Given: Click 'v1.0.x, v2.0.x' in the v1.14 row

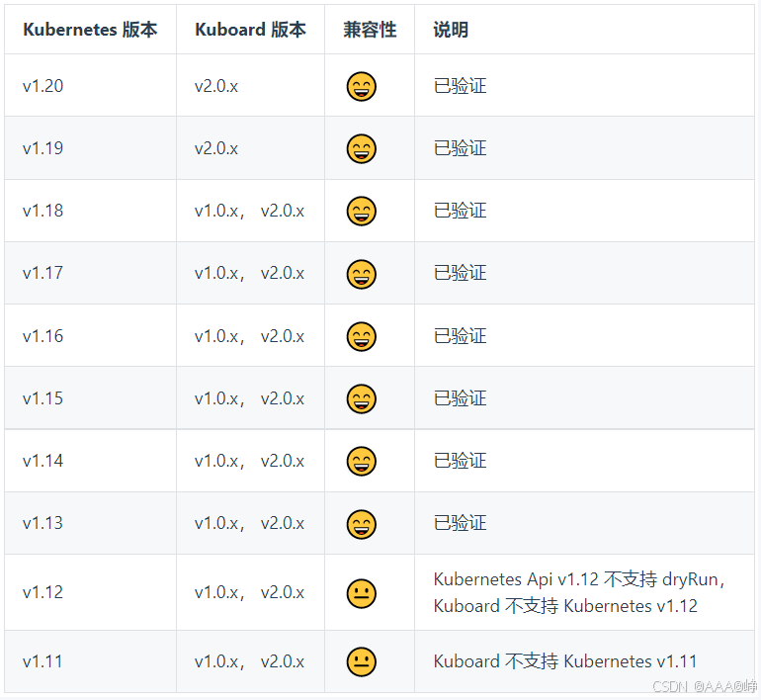Looking at the screenshot, I should [249, 461].
